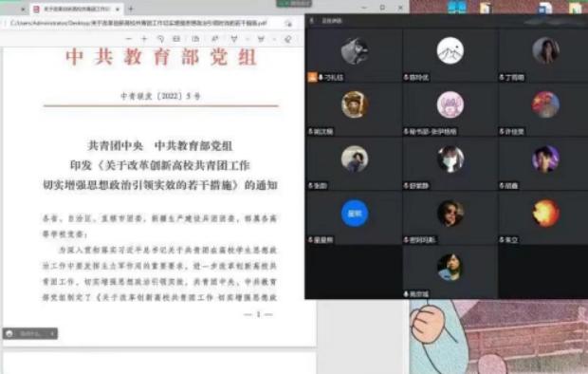Choose the eraser tool in PDF toolbar
Viewport: 588px width, 374px height.
[x=288, y=39]
